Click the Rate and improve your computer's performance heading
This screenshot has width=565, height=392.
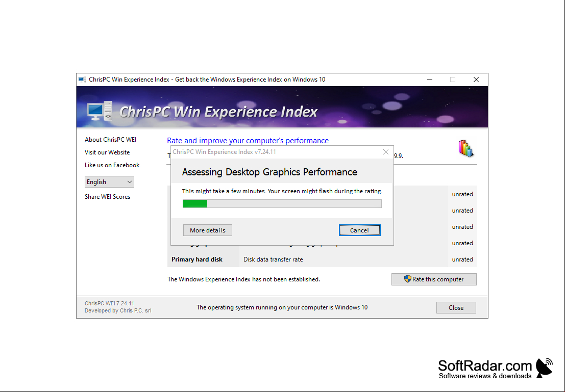coord(248,141)
